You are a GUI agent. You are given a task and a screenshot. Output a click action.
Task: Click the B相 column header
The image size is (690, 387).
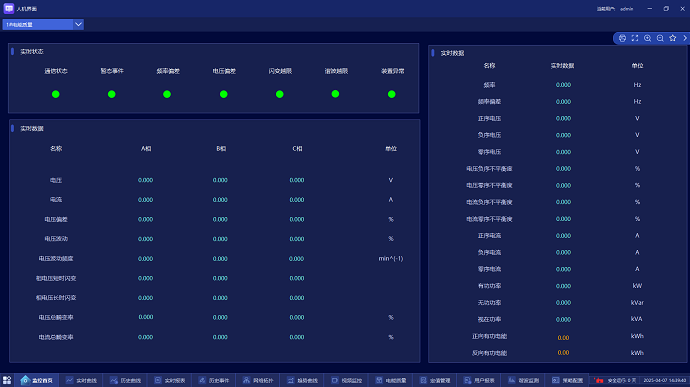(x=221, y=149)
